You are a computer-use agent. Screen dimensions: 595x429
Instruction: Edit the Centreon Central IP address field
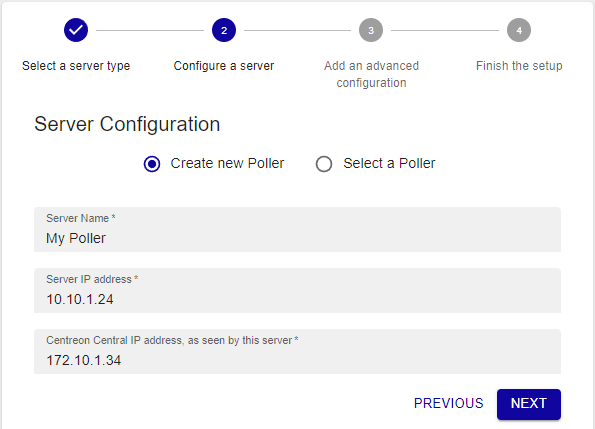pos(298,352)
